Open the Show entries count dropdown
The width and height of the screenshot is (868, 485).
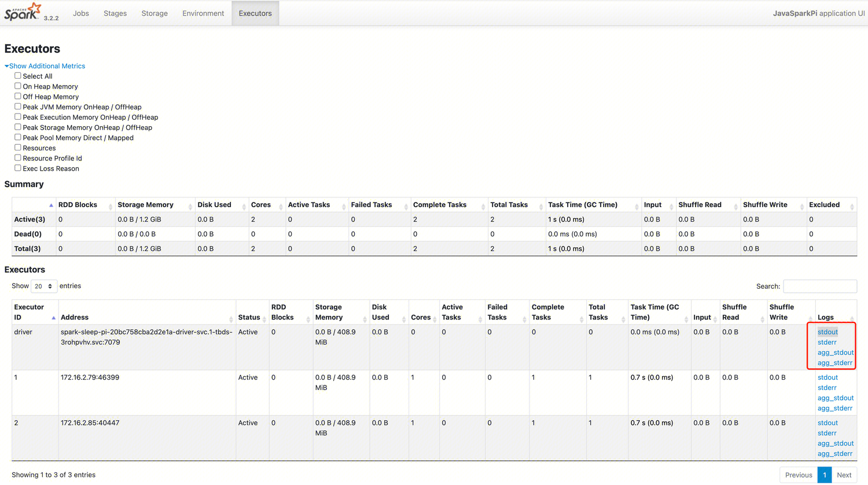coord(43,286)
